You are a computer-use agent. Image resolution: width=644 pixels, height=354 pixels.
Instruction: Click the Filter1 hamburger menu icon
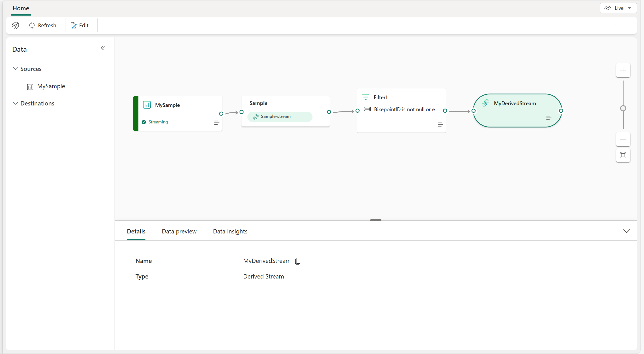click(440, 125)
